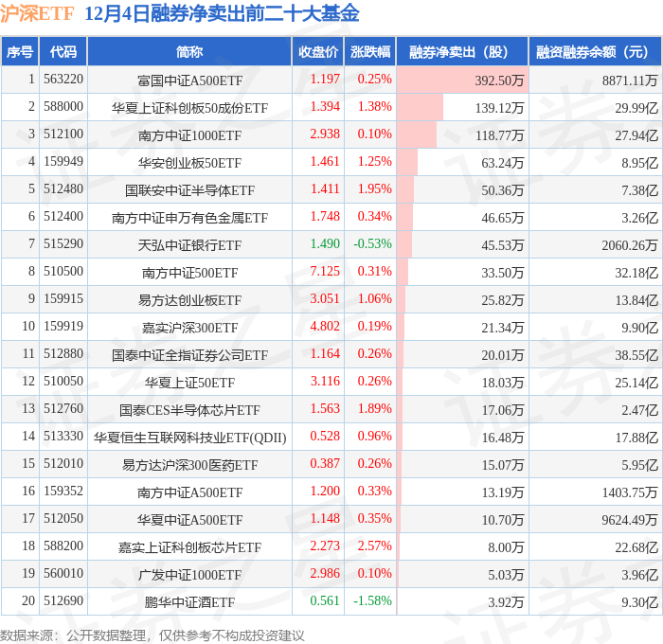Screen dimensions: 663x644
Task: Select fund name 南方中证500ETF
Action: [189, 273]
